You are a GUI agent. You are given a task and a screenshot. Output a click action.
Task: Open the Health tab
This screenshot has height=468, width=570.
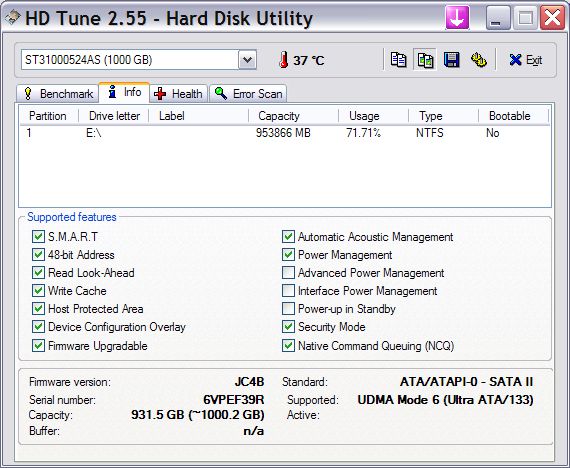(x=178, y=94)
